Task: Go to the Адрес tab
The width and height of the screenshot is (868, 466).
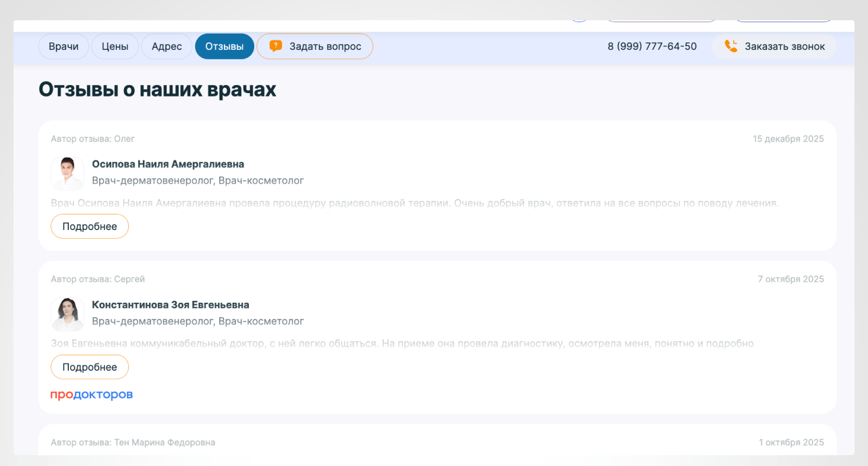Action: point(167,47)
